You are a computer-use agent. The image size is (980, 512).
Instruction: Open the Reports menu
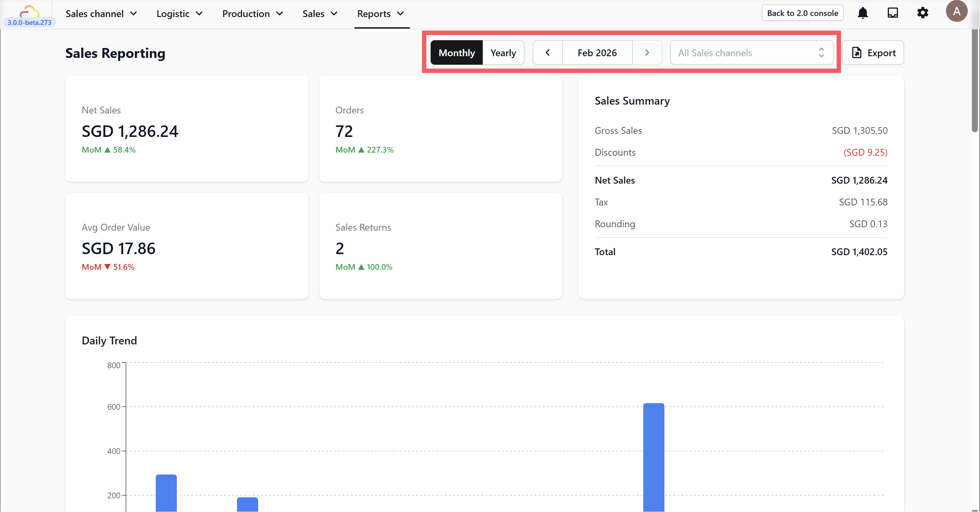380,14
